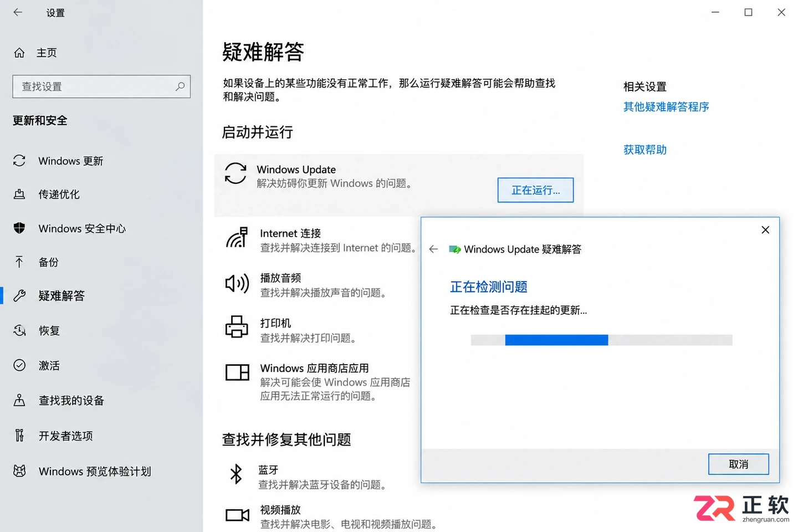798x532 pixels.
Task: Click the camera icon for 视频播放
Action: pos(237,515)
